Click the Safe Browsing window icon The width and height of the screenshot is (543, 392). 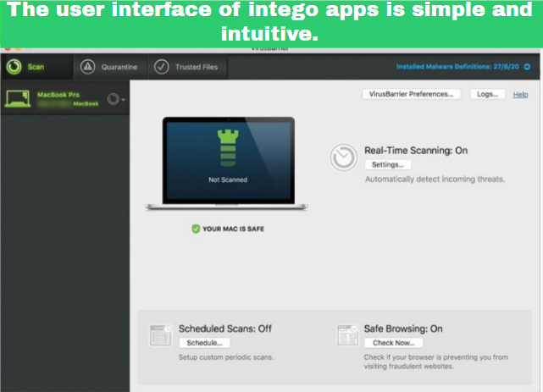click(x=346, y=335)
